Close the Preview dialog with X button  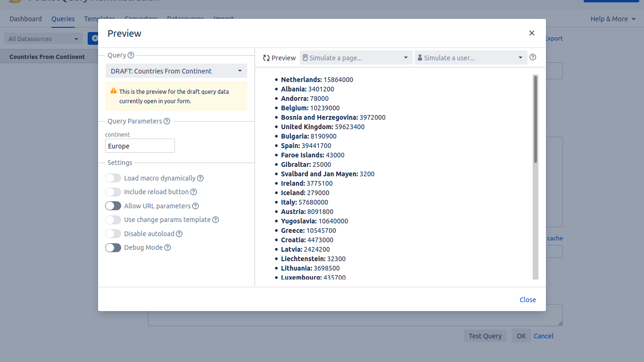(532, 33)
